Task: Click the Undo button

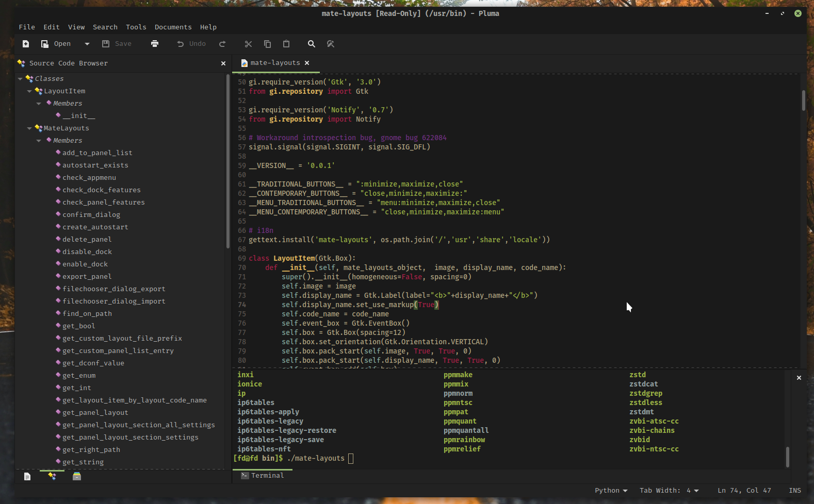Action: 191,44
